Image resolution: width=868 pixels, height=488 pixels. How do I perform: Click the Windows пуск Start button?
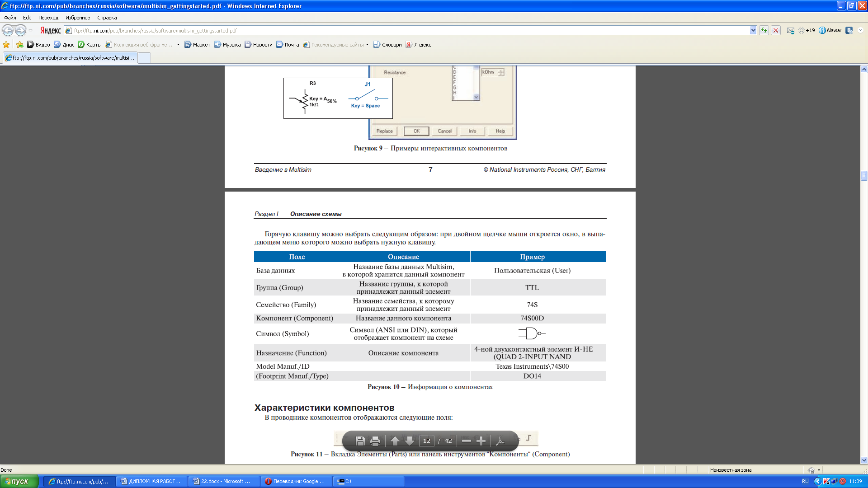pos(19,481)
